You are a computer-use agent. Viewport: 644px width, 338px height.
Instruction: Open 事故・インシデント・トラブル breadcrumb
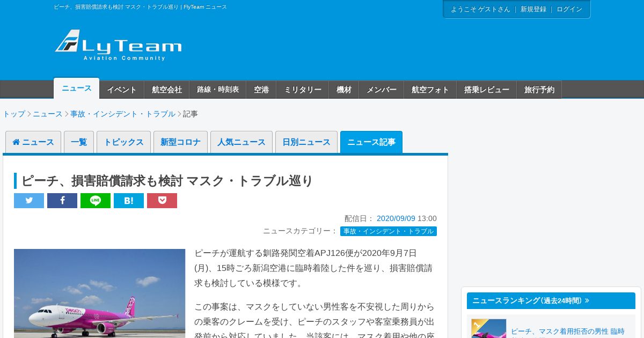(x=123, y=114)
